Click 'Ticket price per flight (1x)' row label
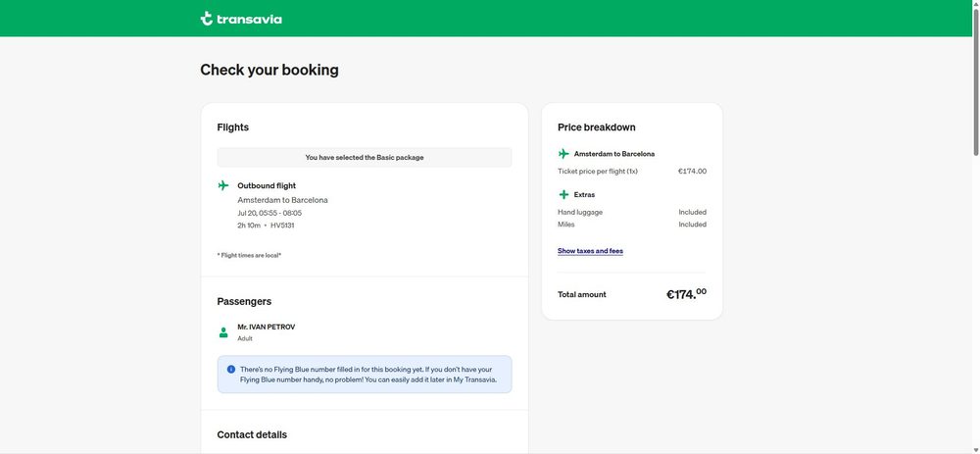 click(x=598, y=171)
